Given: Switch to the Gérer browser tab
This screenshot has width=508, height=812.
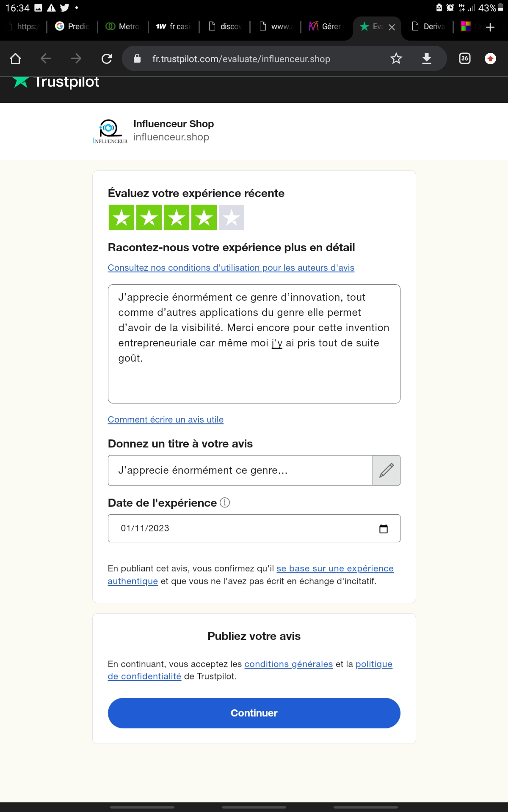Looking at the screenshot, I should (x=326, y=27).
